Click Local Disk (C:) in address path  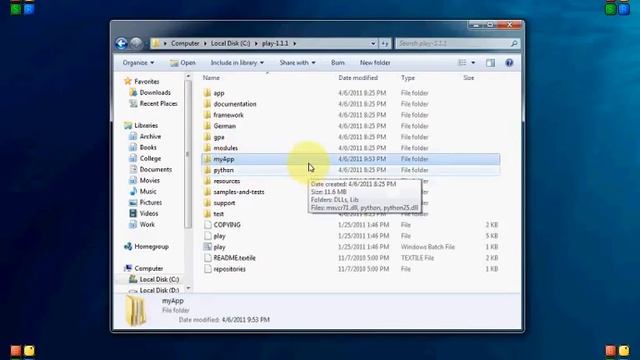pyautogui.click(x=230, y=43)
